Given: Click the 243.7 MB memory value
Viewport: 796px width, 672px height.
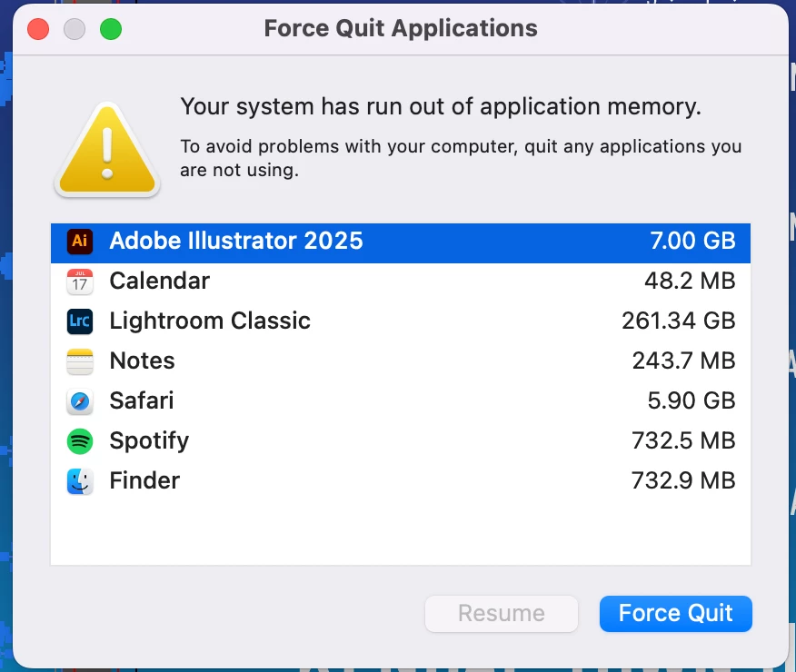Looking at the screenshot, I should (684, 361).
